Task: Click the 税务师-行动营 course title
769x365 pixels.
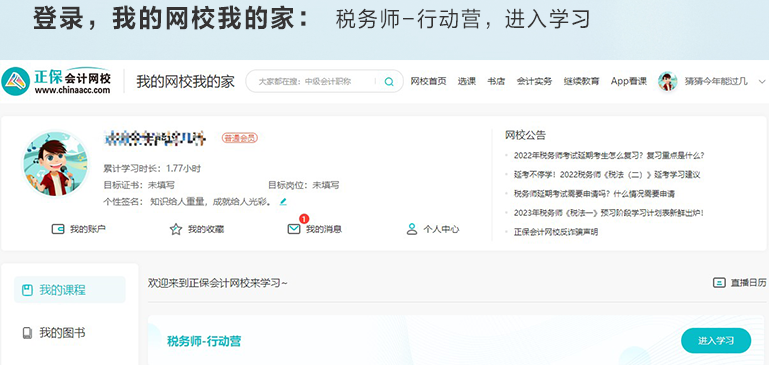Action: 204,341
